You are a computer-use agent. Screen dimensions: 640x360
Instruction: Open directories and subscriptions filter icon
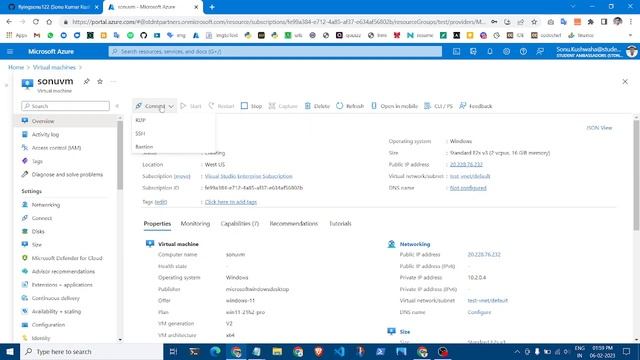pyautogui.click(x=473, y=51)
